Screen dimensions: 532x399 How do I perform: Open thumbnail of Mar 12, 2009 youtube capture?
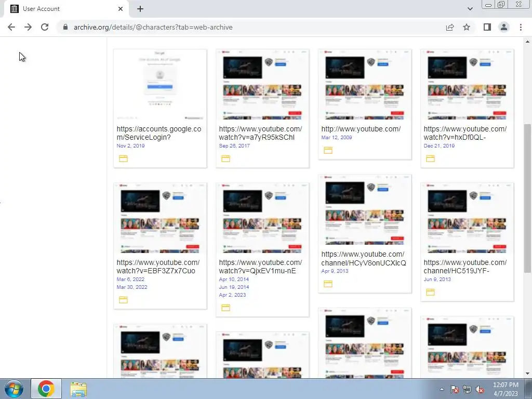[365, 85]
